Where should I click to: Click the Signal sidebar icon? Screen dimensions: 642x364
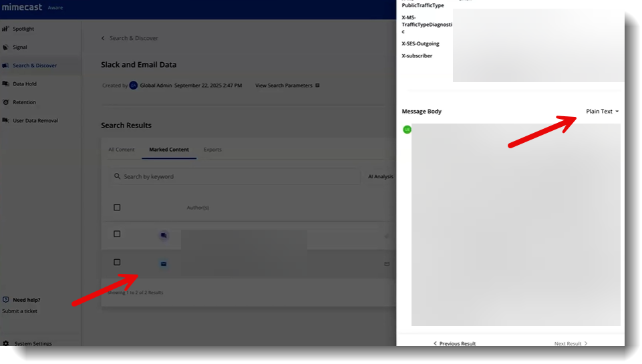coord(6,47)
